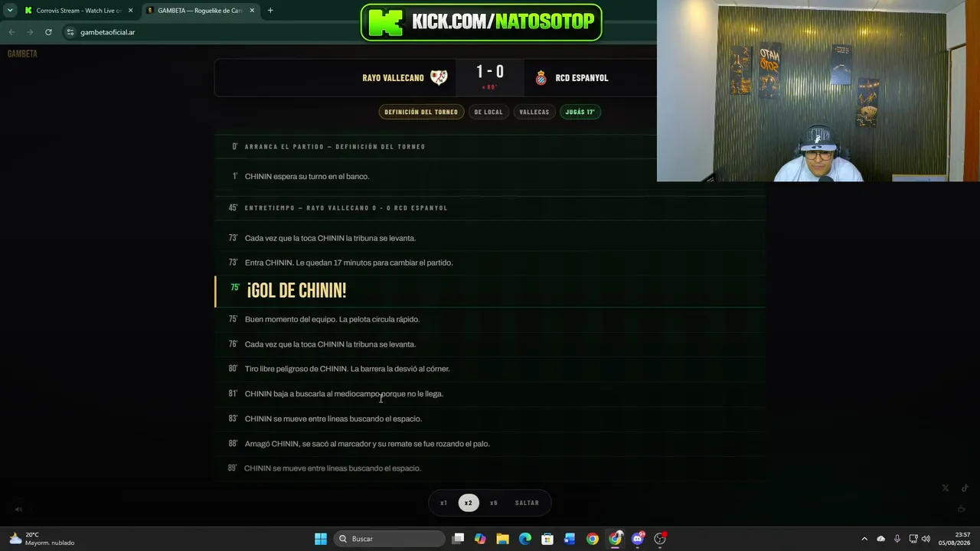Switch to the Corrovis Stream browser tab
Screen dimensions: 980x551
click(78, 11)
